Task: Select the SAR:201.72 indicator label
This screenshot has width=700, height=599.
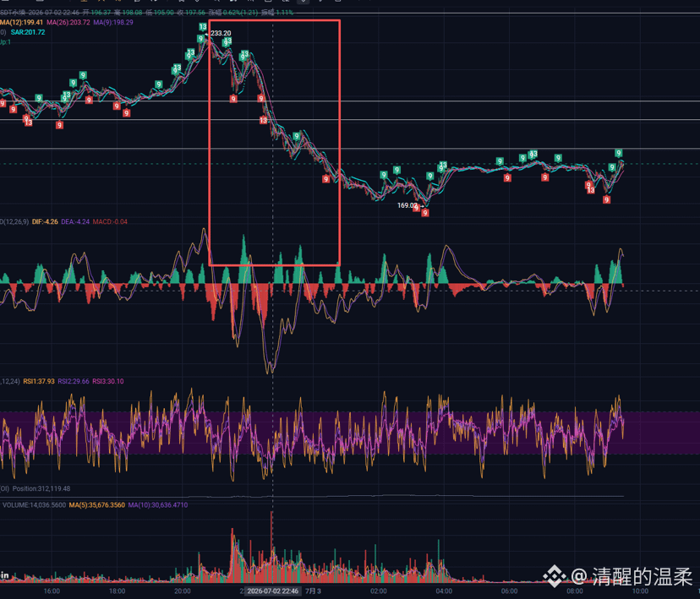Action: [28, 32]
